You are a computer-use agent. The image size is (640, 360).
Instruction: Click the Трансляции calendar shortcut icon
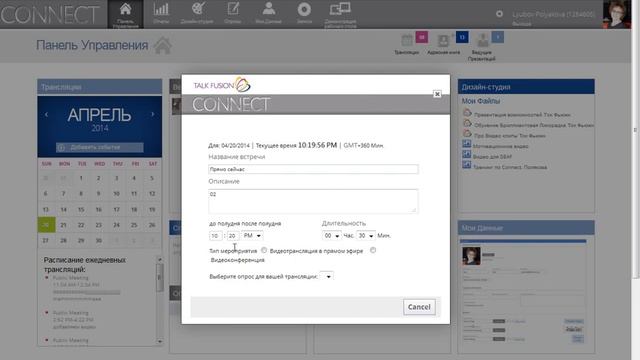[407, 41]
